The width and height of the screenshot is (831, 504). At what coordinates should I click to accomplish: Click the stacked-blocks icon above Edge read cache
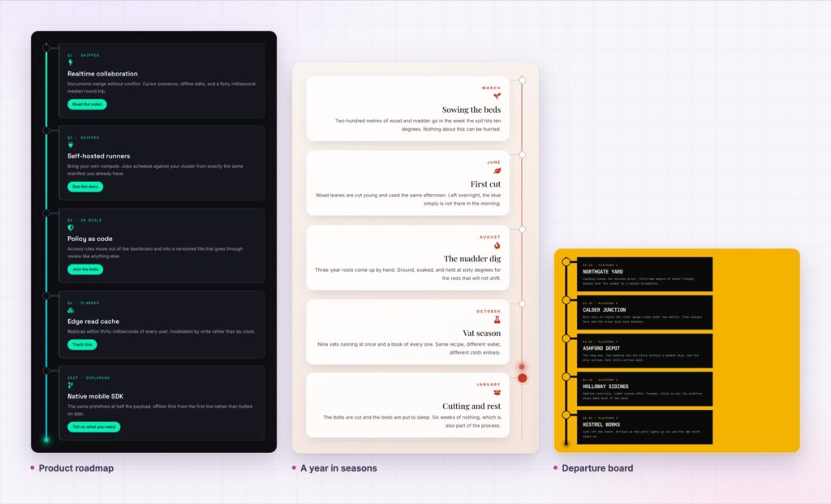[71, 310]
